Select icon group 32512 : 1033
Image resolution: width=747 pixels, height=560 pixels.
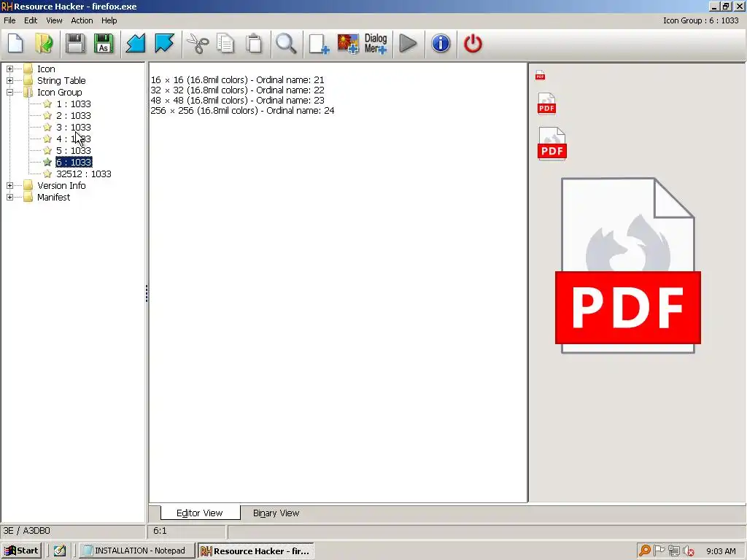[83, 174]
